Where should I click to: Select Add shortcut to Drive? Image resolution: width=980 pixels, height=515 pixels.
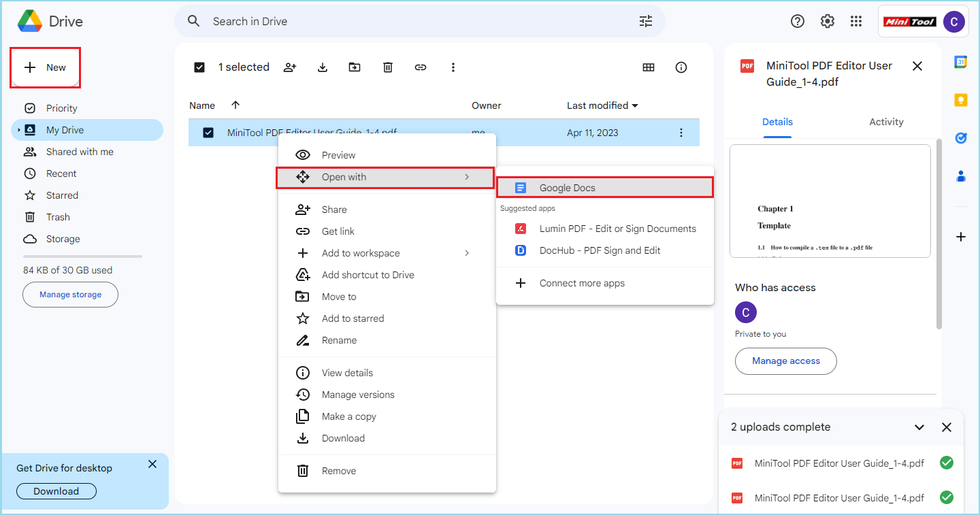(x=387, y=275)
